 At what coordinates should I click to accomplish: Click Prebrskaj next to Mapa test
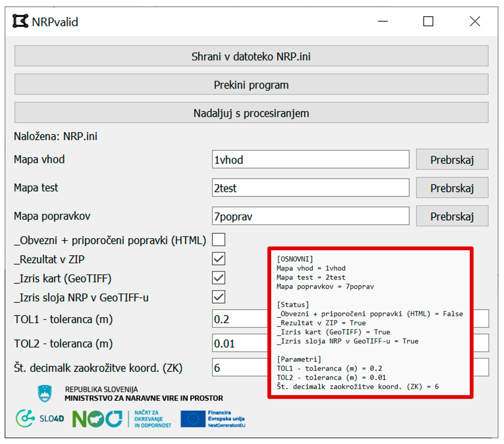tap(452, 188)
